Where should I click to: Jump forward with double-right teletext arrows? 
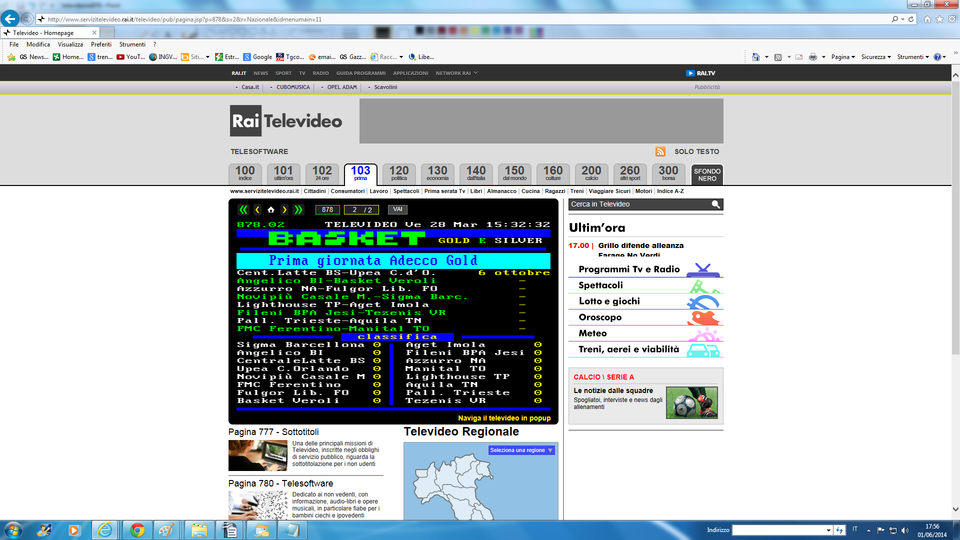[298, 209]
